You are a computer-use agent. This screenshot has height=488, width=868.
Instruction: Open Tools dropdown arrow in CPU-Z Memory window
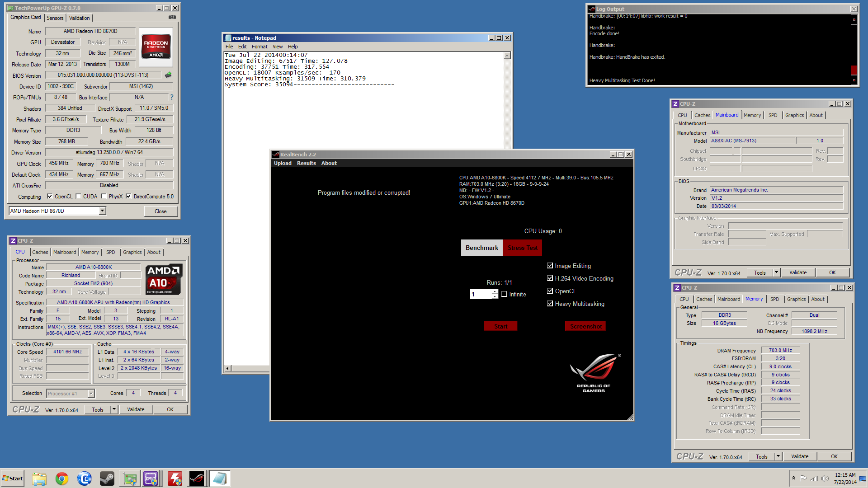point(778,456)
